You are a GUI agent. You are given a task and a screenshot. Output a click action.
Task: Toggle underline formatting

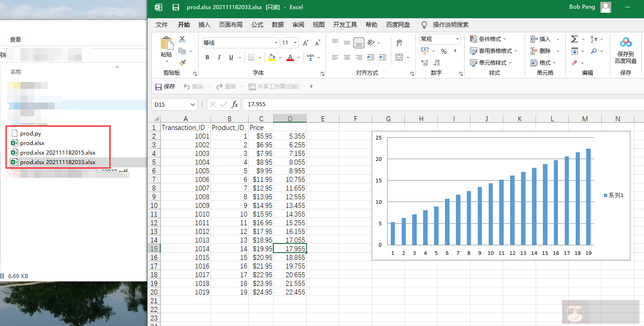pyautogui.click(x=231, y=57)
